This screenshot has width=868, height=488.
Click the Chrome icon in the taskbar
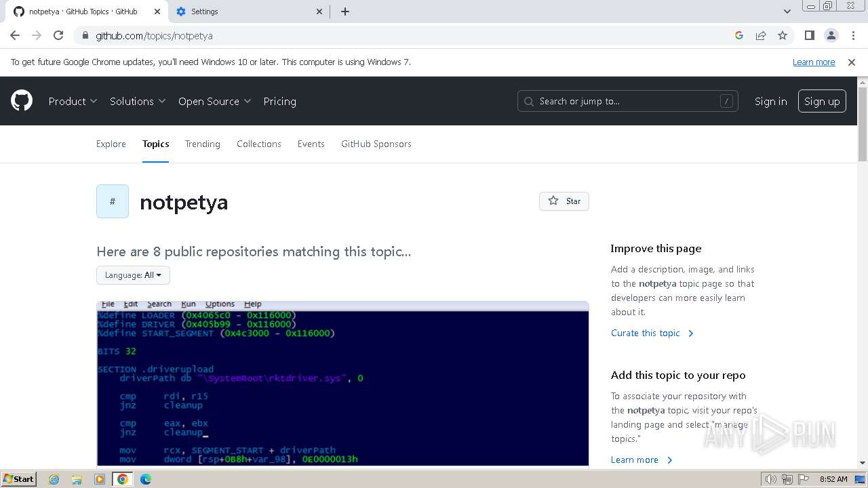[x=123, y=479]
